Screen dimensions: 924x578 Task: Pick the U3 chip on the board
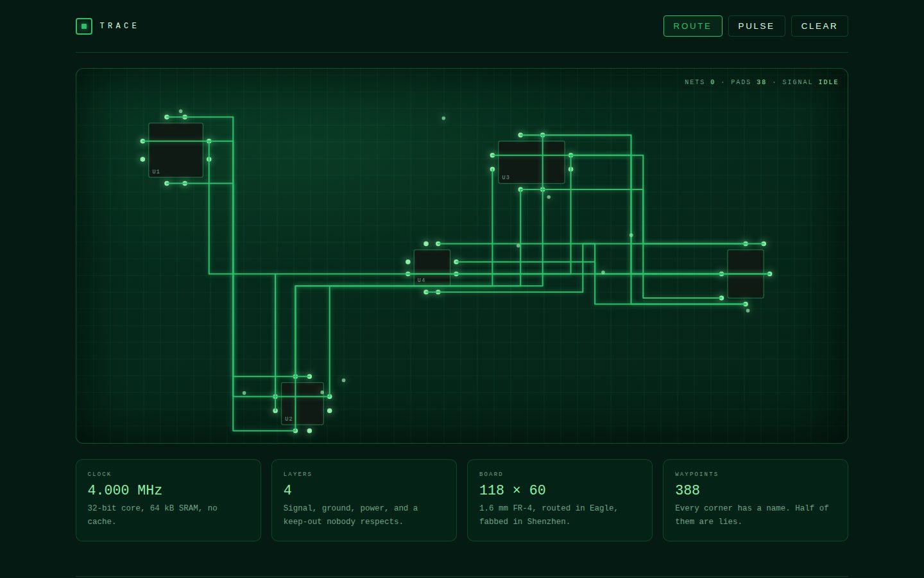tap(531, 162)
